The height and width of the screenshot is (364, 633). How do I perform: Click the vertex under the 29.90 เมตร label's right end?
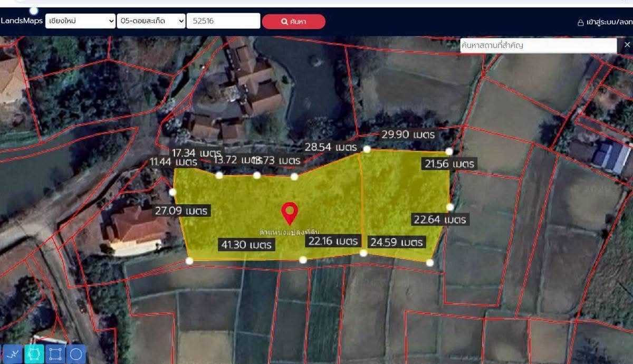(x=449, y=151)
